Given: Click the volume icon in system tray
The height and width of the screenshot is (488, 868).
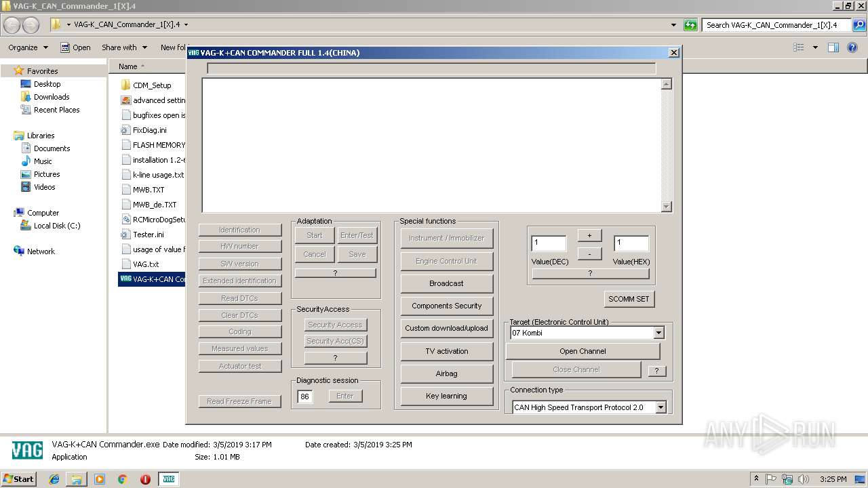Looking at the screenshot, I should (x=804, y=479).
